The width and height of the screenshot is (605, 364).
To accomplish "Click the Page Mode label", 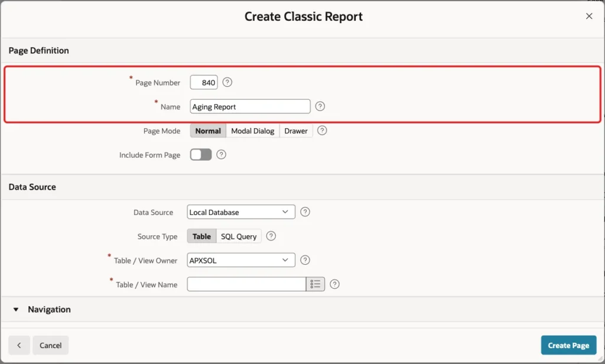I will click(162, 131).
